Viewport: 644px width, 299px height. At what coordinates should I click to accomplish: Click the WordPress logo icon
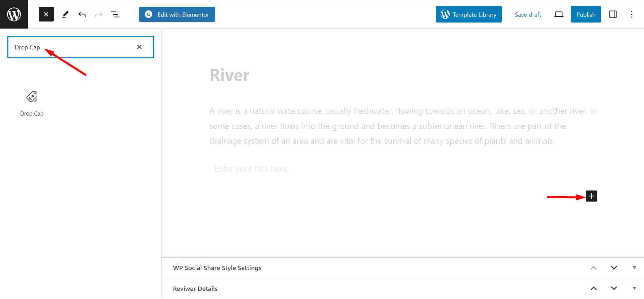(14, 14)
